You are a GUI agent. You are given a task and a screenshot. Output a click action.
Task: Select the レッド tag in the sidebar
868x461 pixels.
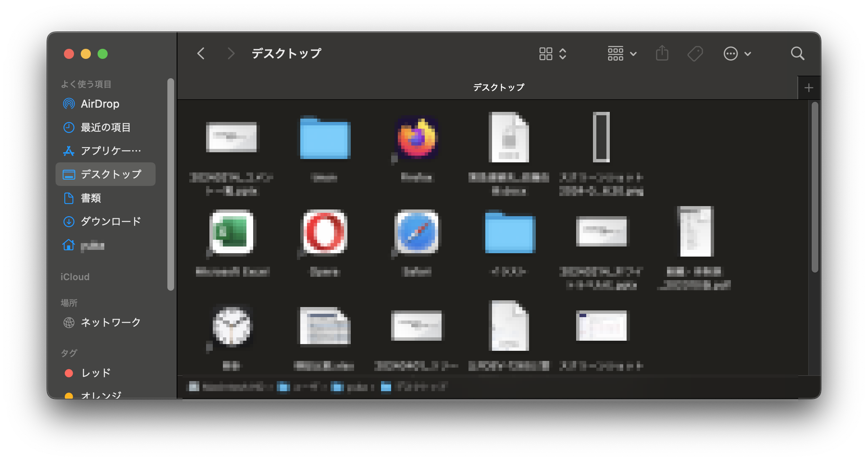click(x=105, y=373)
